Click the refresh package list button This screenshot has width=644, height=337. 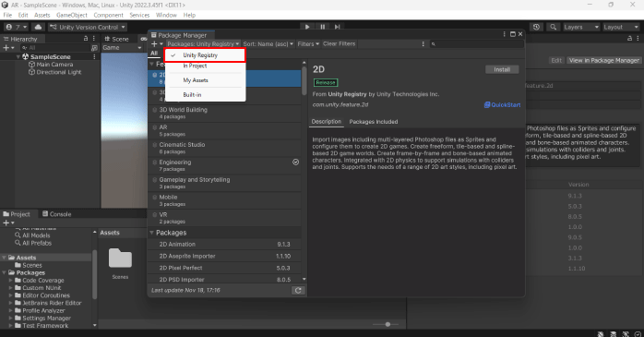coord(298,290)
